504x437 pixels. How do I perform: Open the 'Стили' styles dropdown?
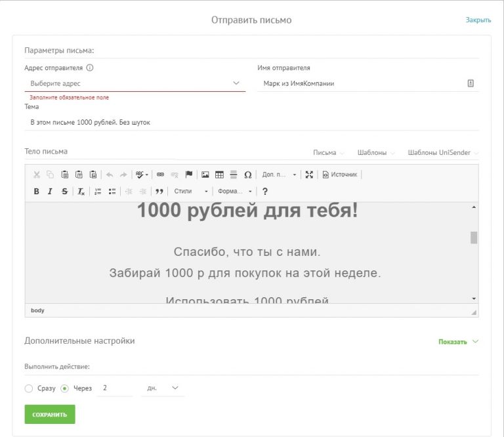[x=190, y=192]
